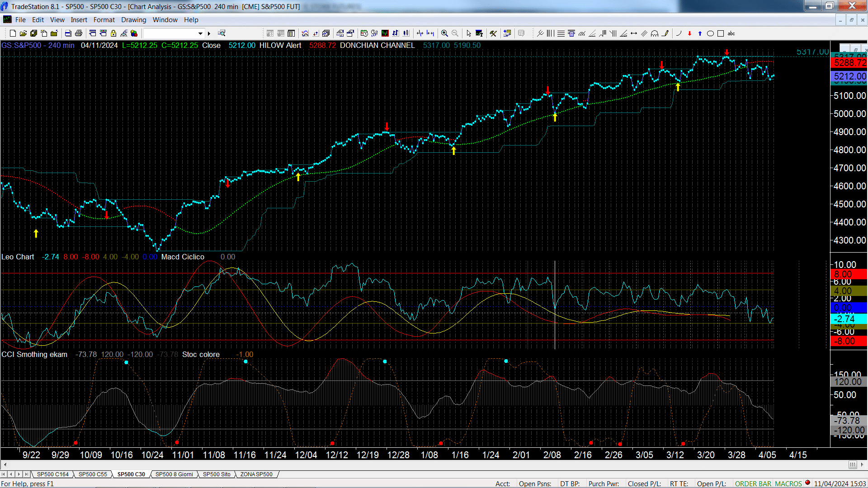Select the blue up arrow drawing tool
The height and width of the screenshot is (488, 868).
[700, 33]
